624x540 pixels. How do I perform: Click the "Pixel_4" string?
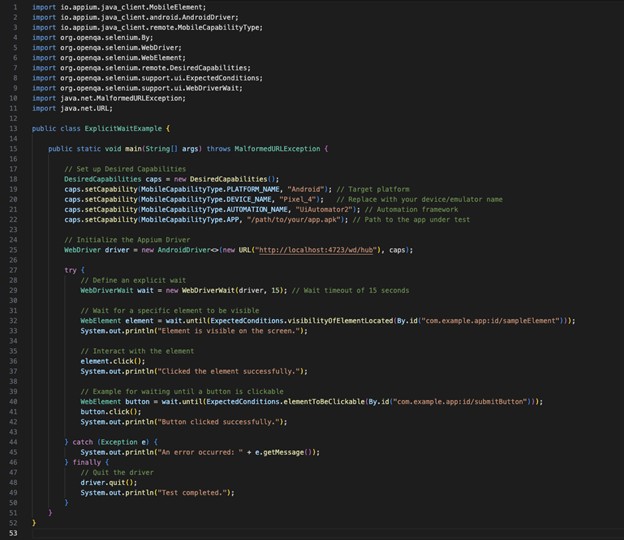298,199
